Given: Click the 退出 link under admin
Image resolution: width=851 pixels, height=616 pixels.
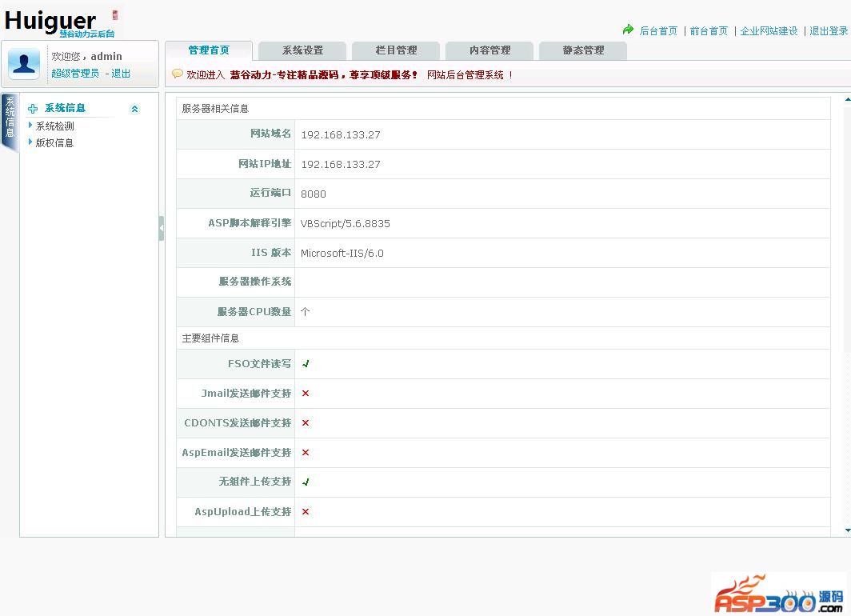Looking at the screenshot, I should click(121, 74).
